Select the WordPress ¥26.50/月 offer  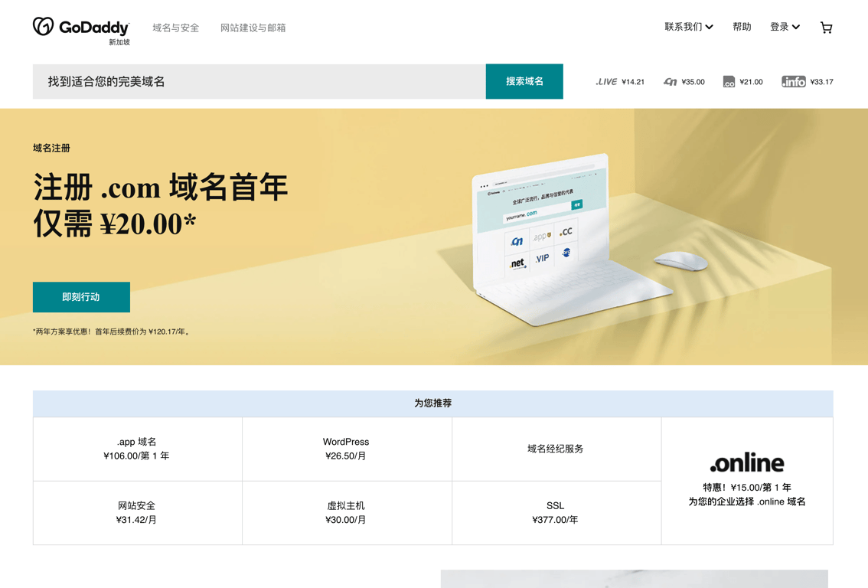tap(347, 449)
